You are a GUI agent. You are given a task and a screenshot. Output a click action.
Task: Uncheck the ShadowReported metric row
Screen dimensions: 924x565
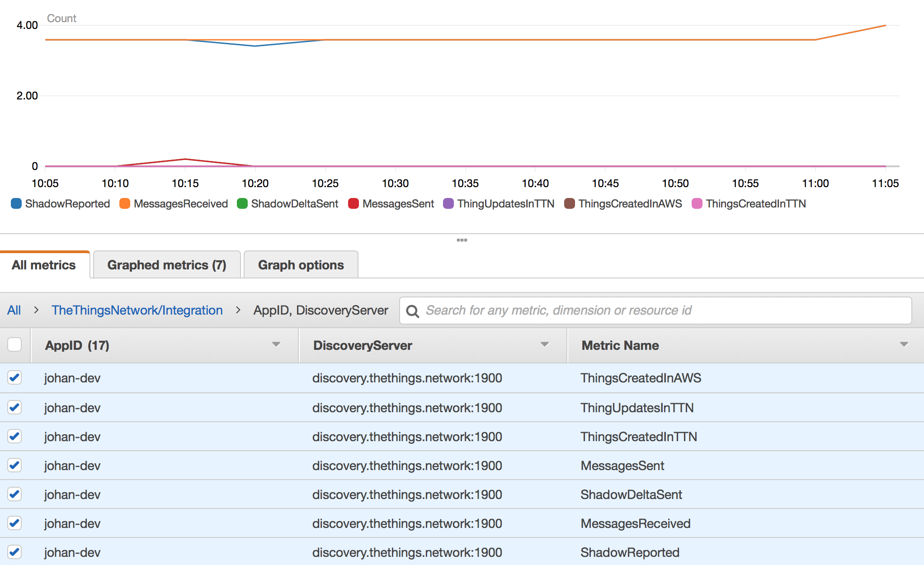pos(14,552)
